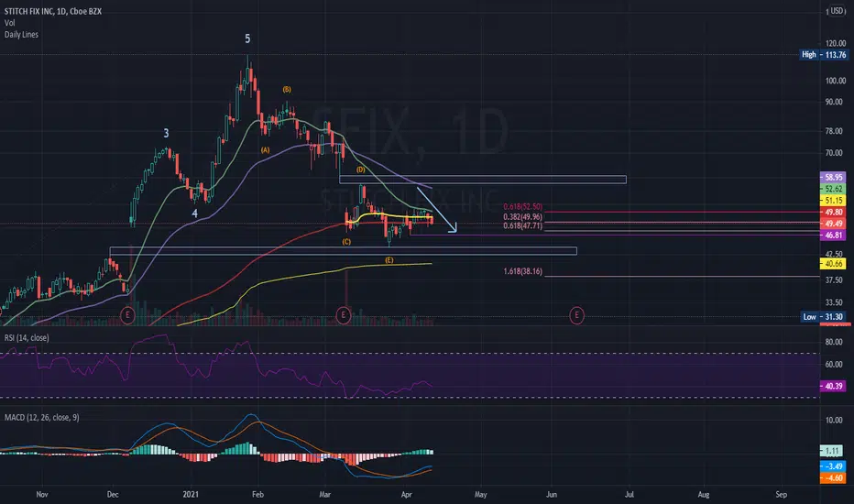This screenshot has height=504, width=854.
Task: Select the 0.382(49.96) Fibonacci level label
Action: coord(523,217)
